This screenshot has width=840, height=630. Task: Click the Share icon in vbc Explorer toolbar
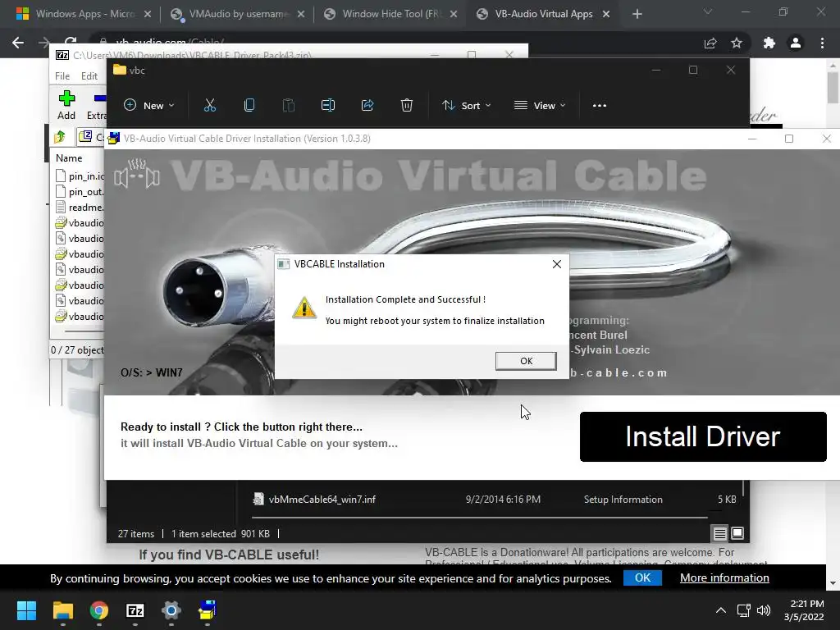(367, 106)
